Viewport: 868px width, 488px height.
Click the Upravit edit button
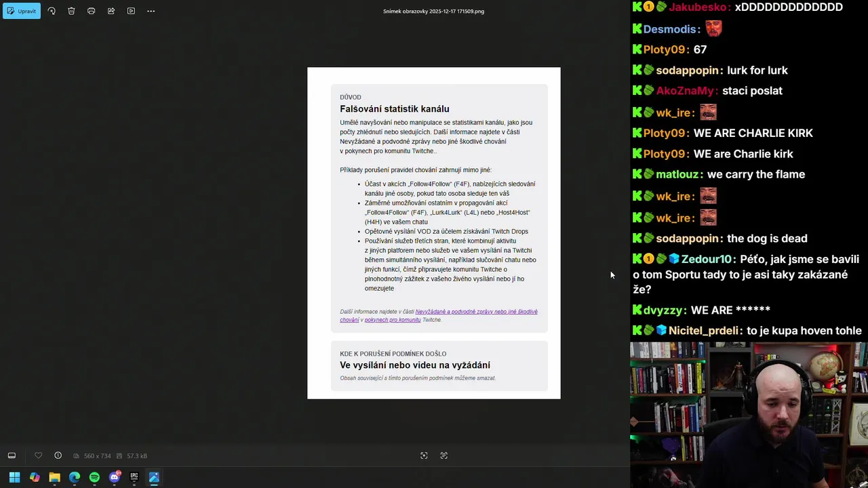point(22,11)
